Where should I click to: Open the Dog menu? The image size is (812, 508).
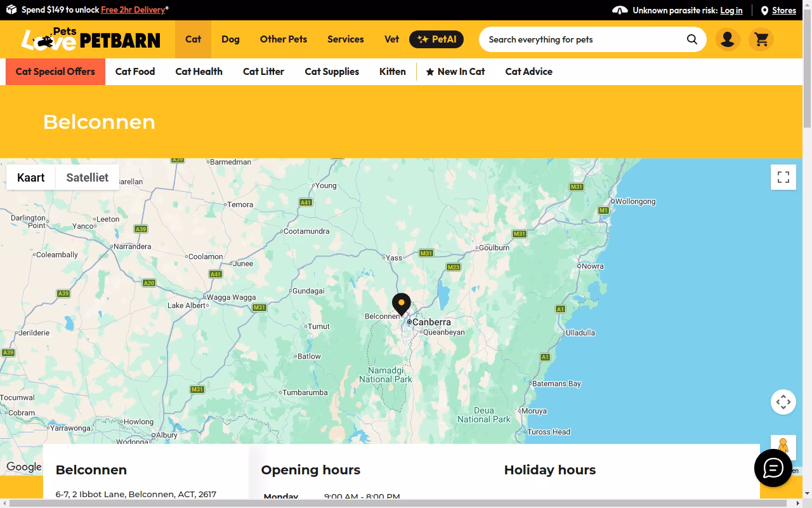[230, 39]
